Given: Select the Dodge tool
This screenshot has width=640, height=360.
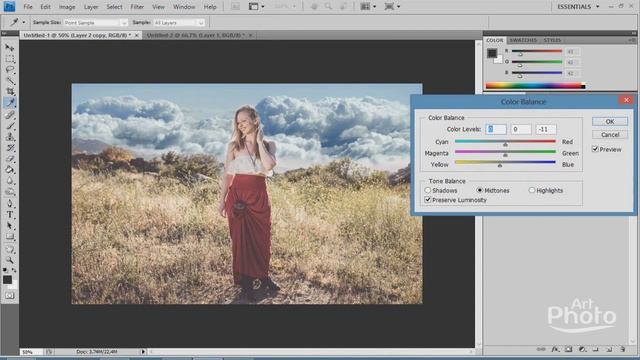Looking at the screenshot, I should (x=10, y=192).
